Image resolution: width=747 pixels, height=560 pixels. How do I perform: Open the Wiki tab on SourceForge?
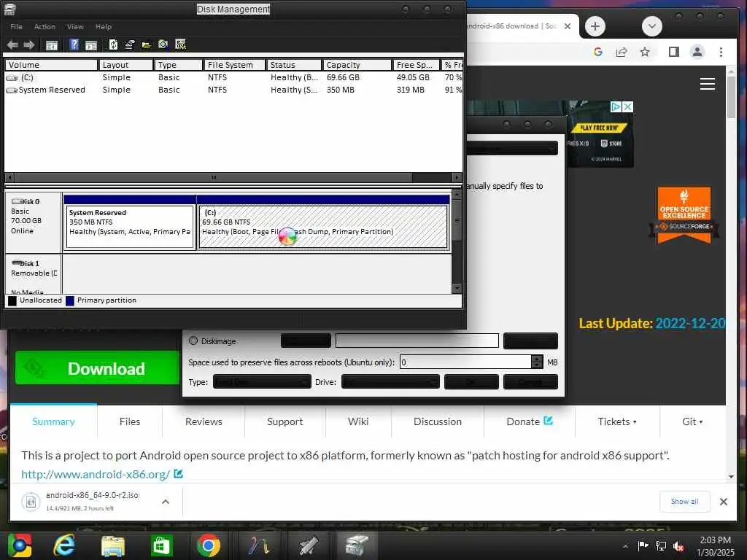pyautogui.click(x=358, y=421)
